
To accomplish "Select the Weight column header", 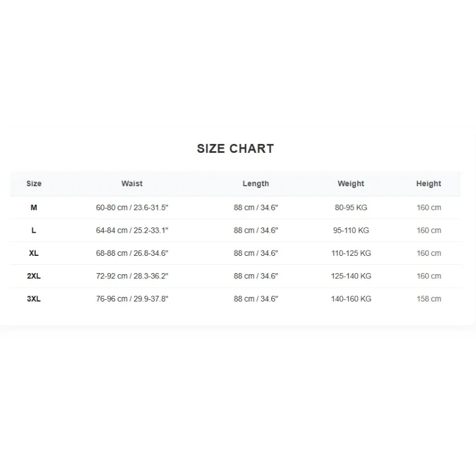I will coord(350,184).
